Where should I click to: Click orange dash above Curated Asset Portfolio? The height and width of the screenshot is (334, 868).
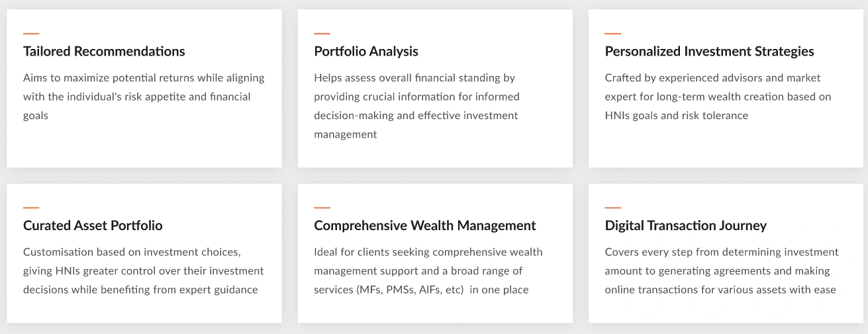point(31,208)
